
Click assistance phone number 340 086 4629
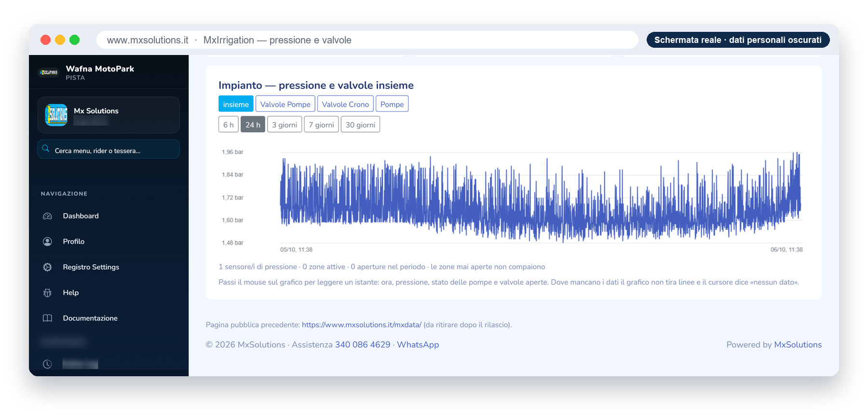click(363, 344)
